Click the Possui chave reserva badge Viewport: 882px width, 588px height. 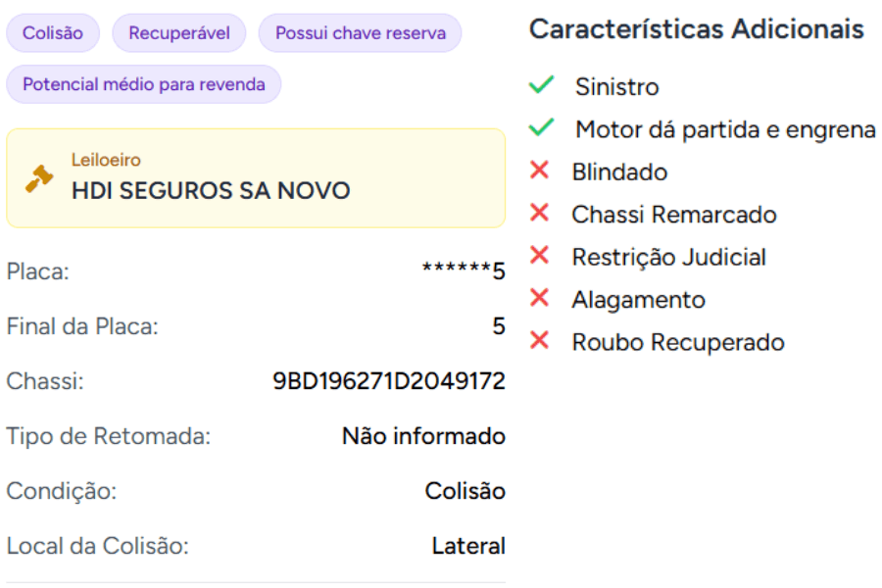[x=360, y=32]
